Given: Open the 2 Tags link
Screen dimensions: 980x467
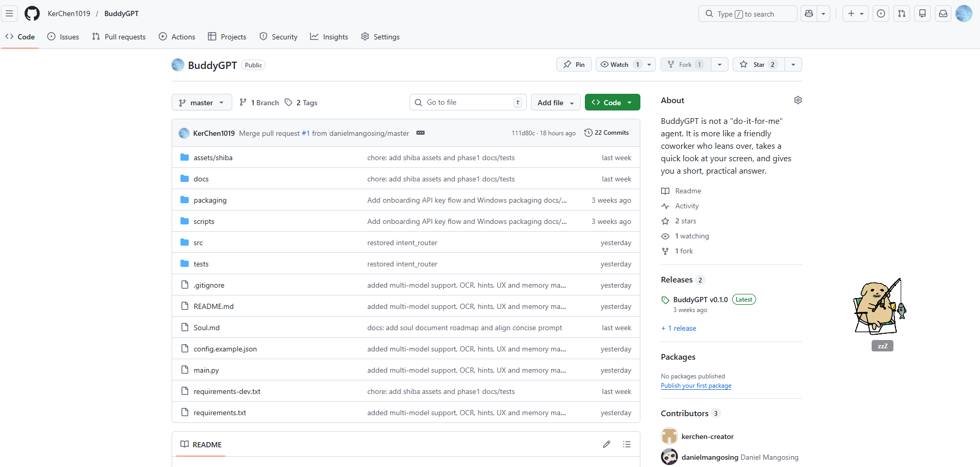Looking at the screenshot, I should pos(301,103).
